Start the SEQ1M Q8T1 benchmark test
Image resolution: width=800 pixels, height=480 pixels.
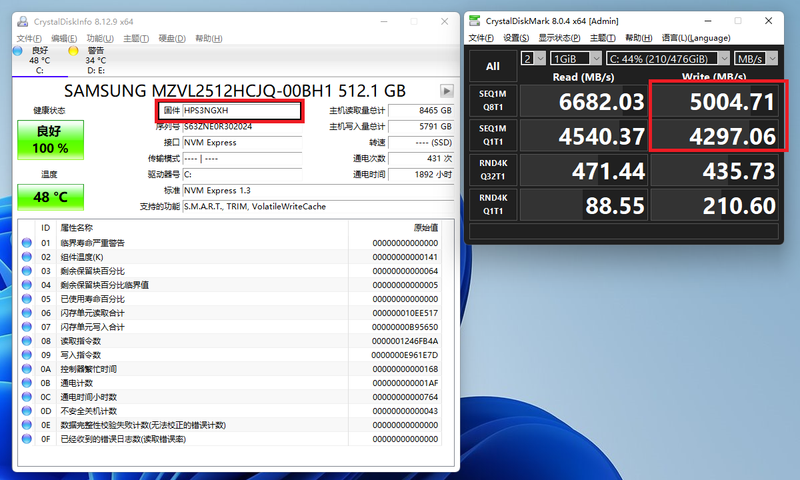pos(493,101)
